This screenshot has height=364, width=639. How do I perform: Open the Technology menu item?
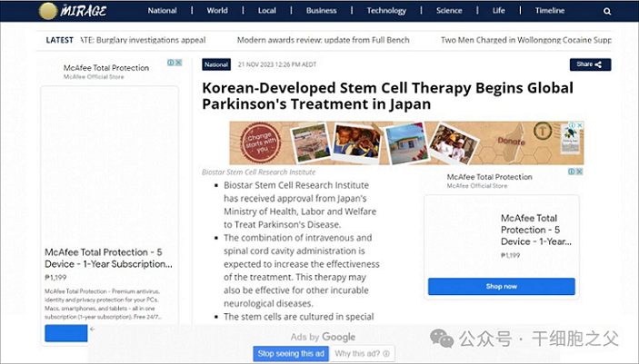(x=386, y=11)
